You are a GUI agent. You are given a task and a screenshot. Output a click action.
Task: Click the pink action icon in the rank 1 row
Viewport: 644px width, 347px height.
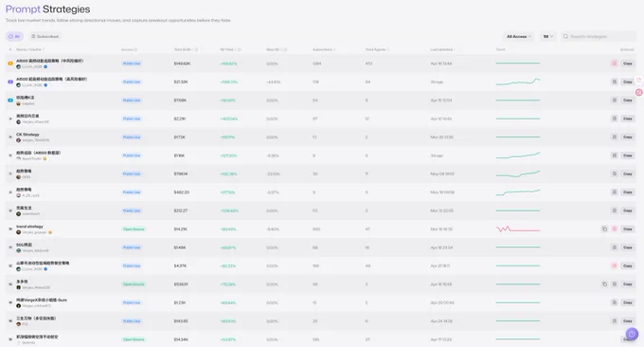[615, 64]
